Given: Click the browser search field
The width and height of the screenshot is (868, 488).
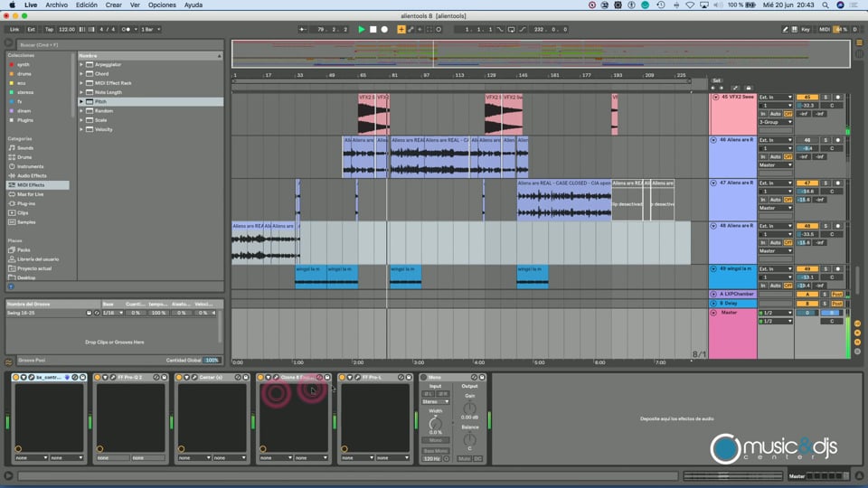Looking at the screenshot, I should [x=119, y=45].
